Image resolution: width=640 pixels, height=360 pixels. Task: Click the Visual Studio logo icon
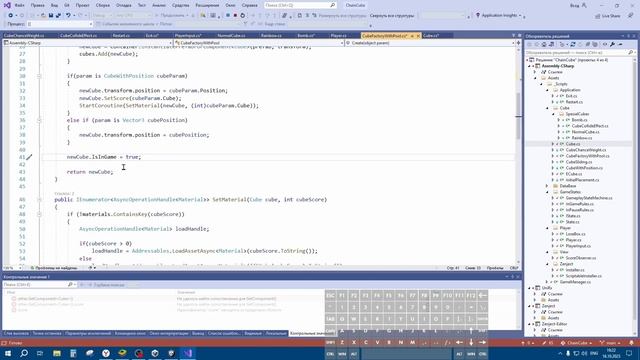coord(7,5)
